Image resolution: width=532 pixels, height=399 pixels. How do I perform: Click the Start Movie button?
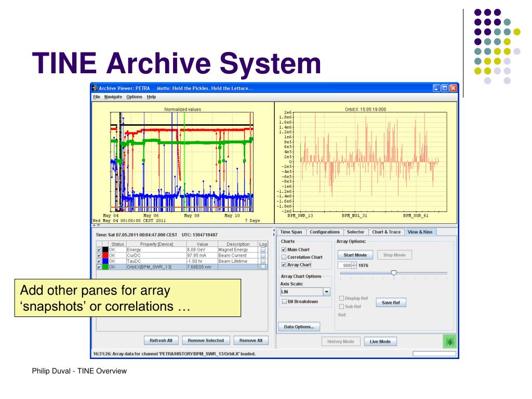(x=355, y=255)
